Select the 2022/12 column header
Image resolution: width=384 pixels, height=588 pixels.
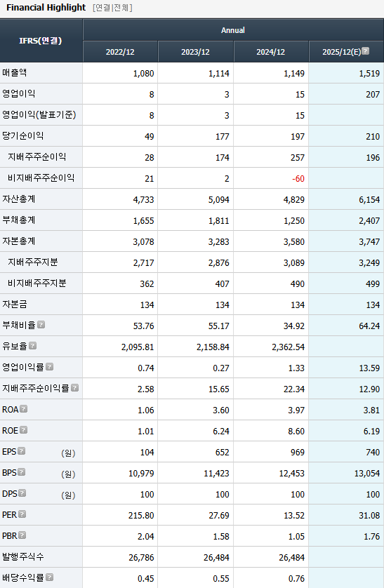pyautogui.click(x=120, y=52)
